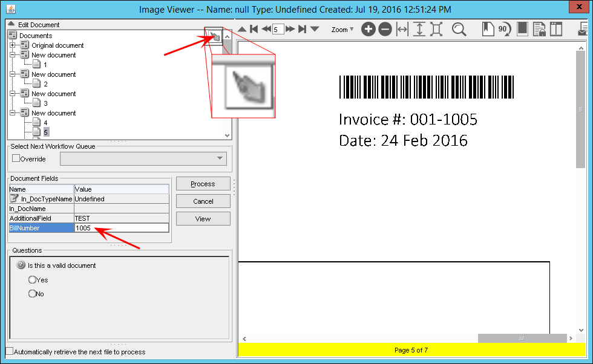Click the two-column layout icon
This screenshot has height=364, width=593.
(556, 29)
